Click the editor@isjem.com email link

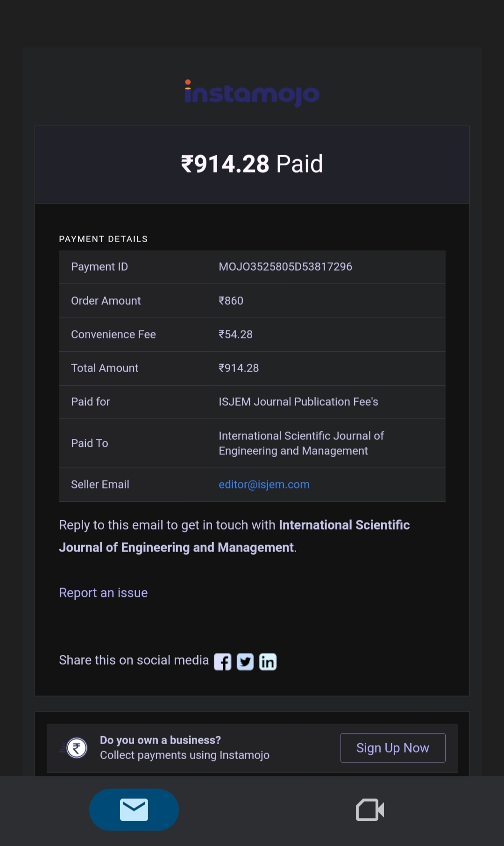point(264,485)
